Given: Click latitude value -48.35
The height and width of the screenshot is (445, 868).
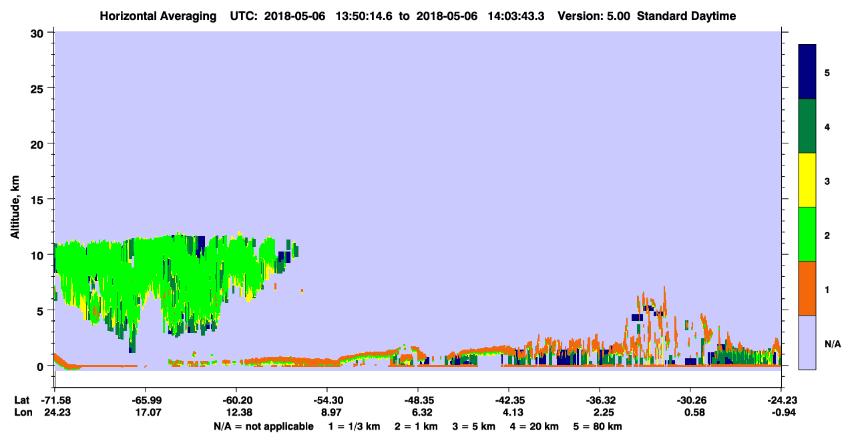Looking at the screenshot, I should click(x=418, y=400).
